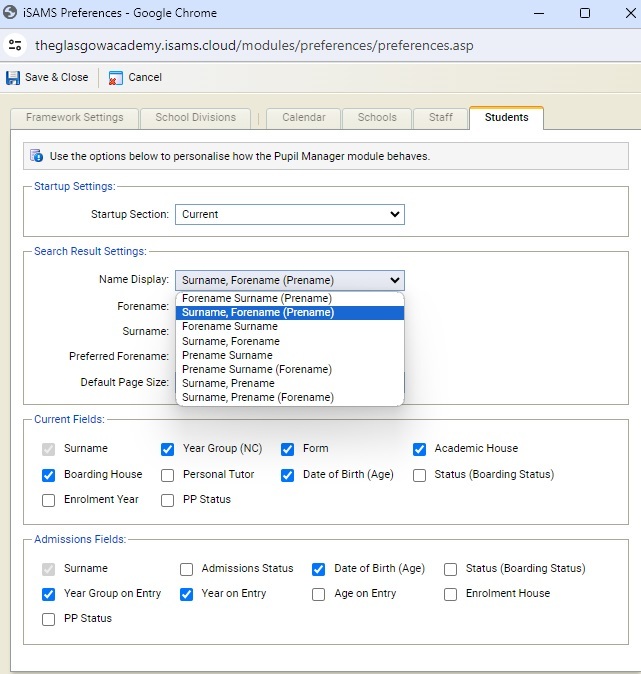Click the Cancel red X icon
The image size is (641, 674).
(116, 78)
